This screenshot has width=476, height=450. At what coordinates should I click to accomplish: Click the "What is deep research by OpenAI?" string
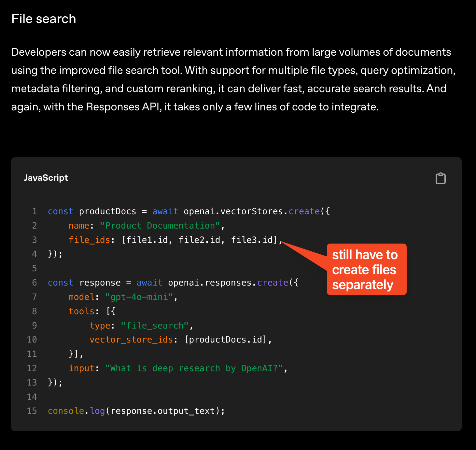(x=194, y=368)
